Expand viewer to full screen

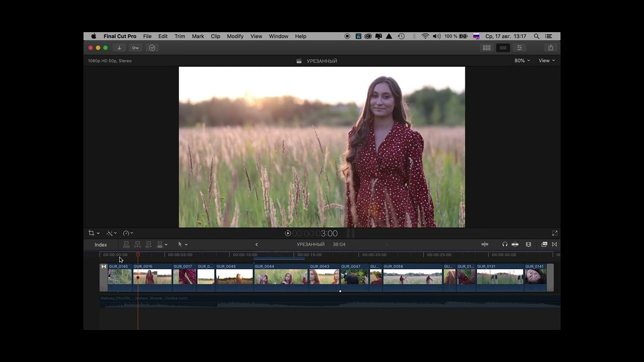554,233
